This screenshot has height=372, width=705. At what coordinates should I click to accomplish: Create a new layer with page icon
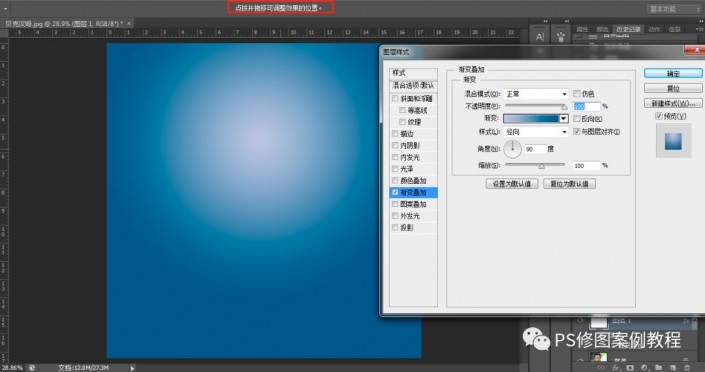[x=673, y=368]
